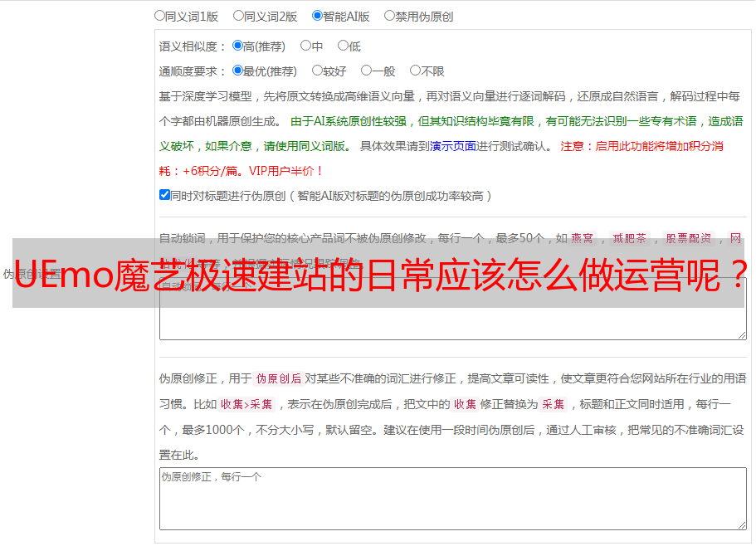Set 通顺度要求 to 一般
This screenshot has width=756, height=546.
click(x=367, y=71)
